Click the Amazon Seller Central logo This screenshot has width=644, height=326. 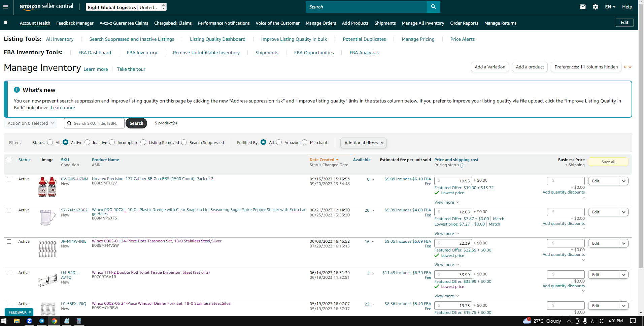pos(46,7)
